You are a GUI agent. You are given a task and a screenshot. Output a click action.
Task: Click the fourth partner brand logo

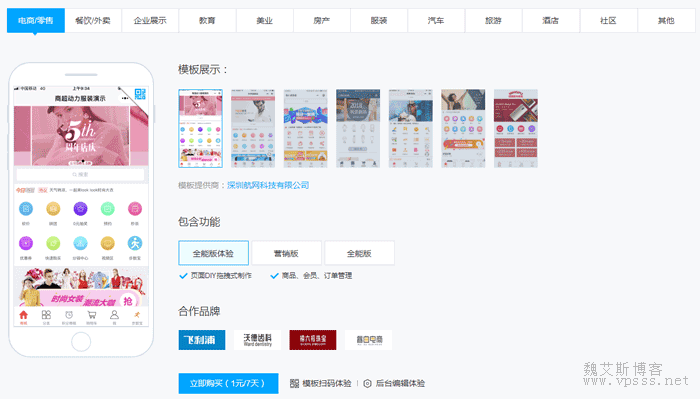click(x=369, y=340)
